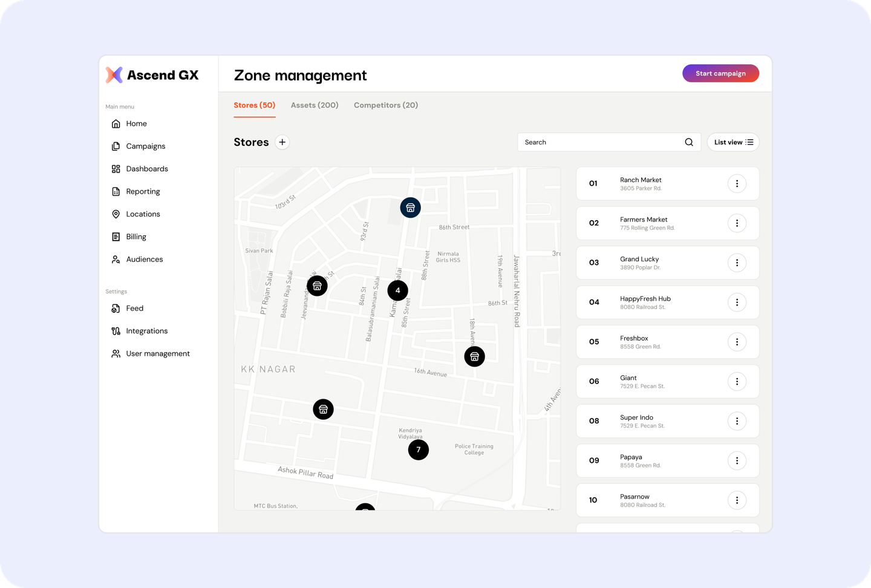Viewport: 871px width, 588px height.
Task: Click the Sivan Park map label
Action: click(x=259, y=250)
